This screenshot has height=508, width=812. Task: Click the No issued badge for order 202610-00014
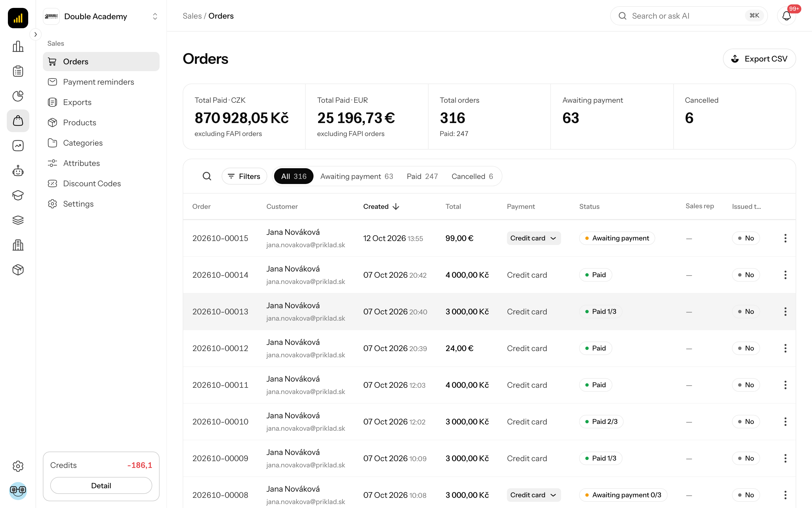[x=745, y=275]
